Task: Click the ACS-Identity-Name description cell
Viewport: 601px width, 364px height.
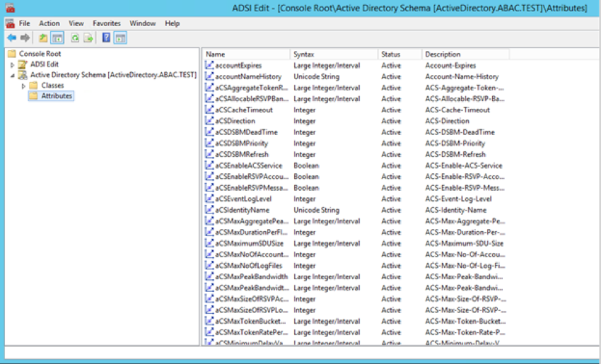Action: [x=456, y=210]
